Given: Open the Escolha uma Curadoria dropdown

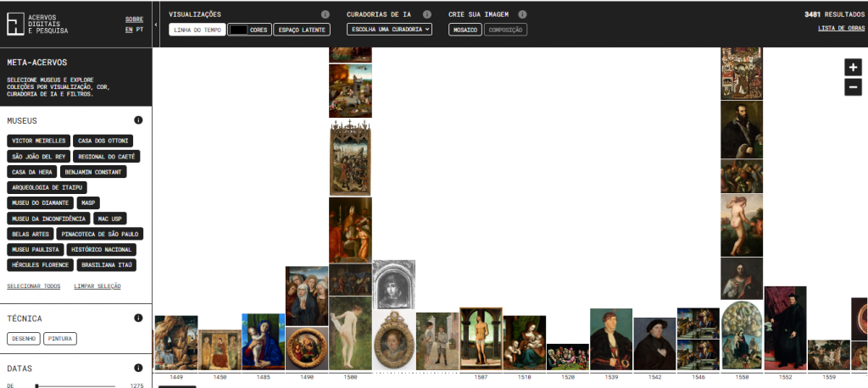Looking at the screenshot, I should tap(389, 30).
